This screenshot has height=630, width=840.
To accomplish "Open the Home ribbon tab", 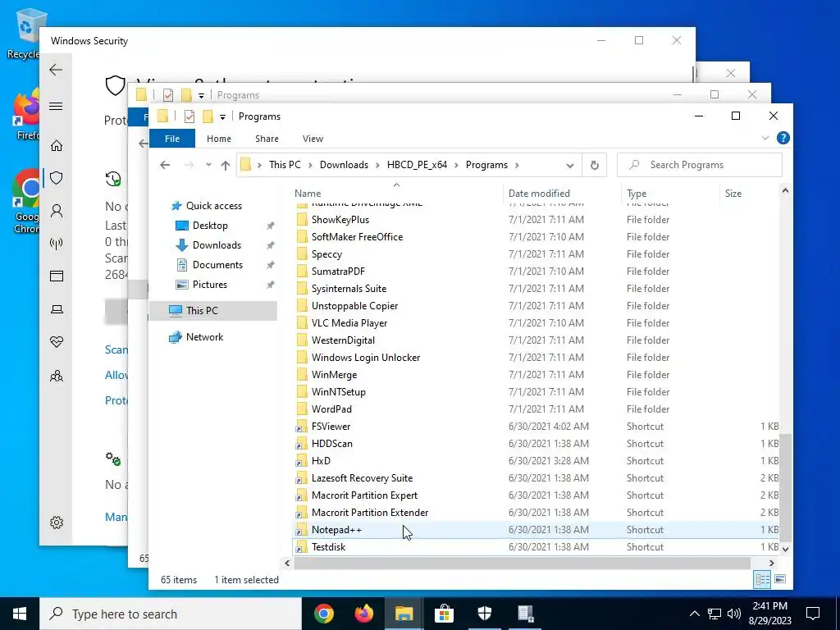I will tap(218, 138).
